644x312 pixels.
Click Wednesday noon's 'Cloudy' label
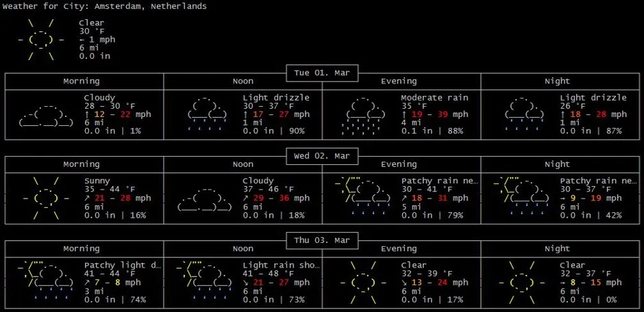tap(258, 181)
